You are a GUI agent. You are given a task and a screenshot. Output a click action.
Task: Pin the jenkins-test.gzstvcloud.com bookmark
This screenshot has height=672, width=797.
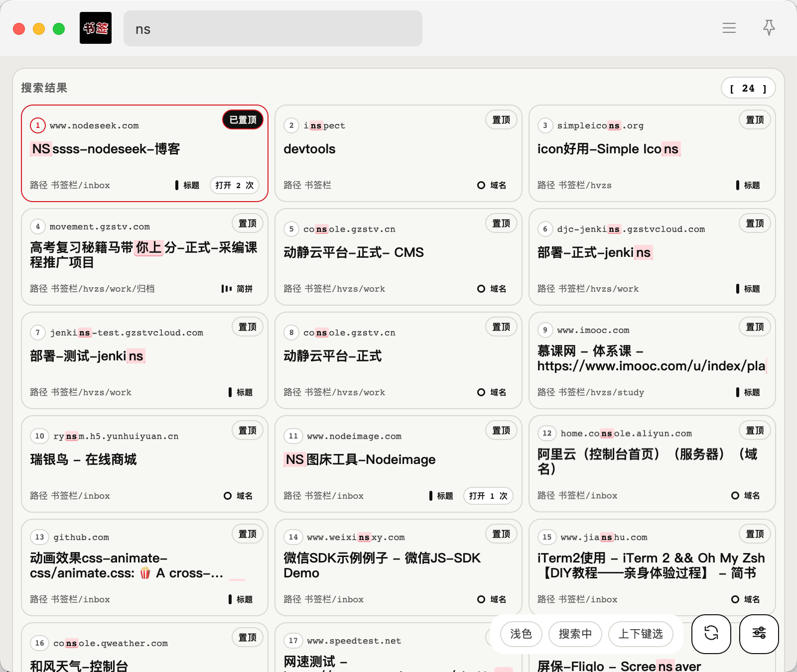pyautogui.click(x=248, y=327)
